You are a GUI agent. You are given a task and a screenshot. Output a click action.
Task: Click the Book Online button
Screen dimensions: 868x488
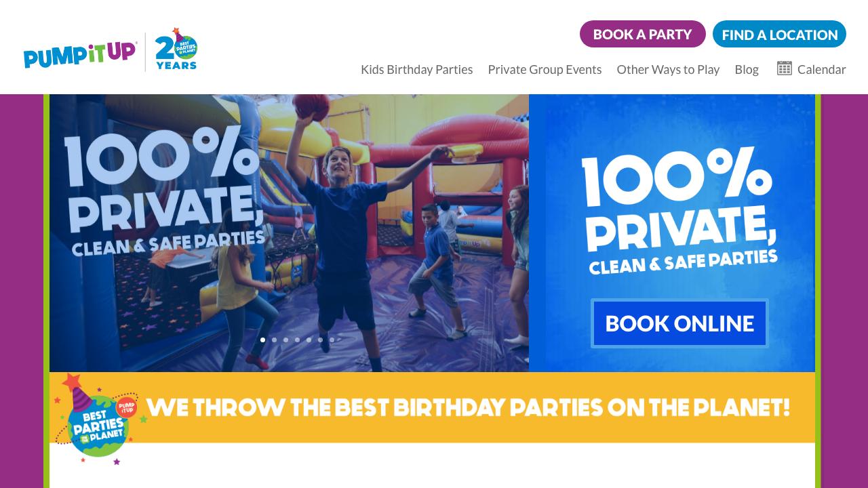[679, 323]
